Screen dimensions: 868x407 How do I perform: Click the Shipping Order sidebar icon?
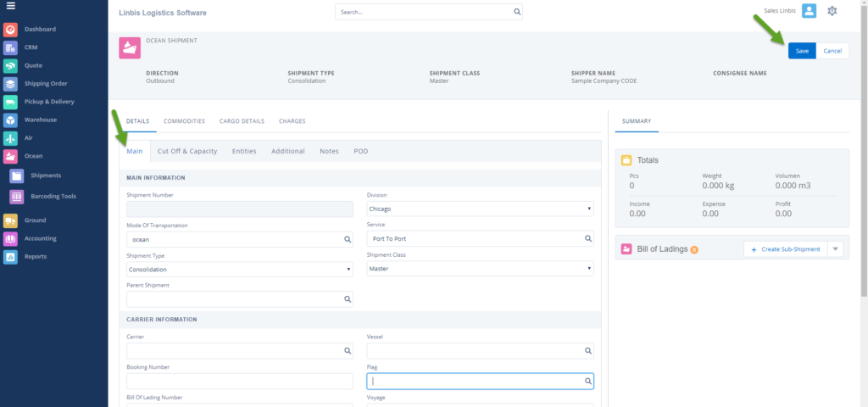coord(10,84)
